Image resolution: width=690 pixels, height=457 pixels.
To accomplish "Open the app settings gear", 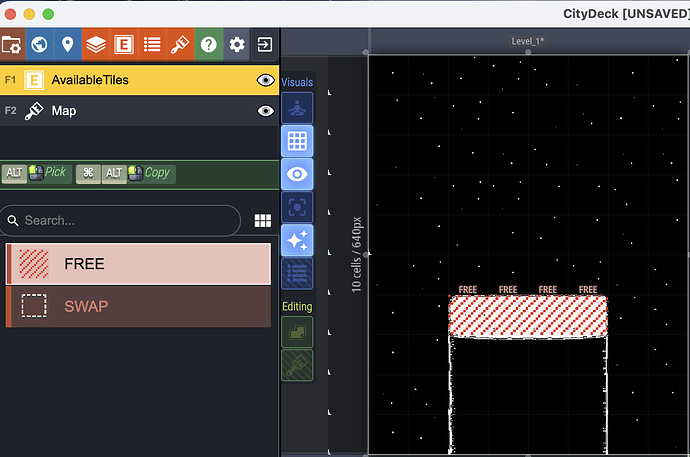I will pyautogui.click(x=237, y=44).
